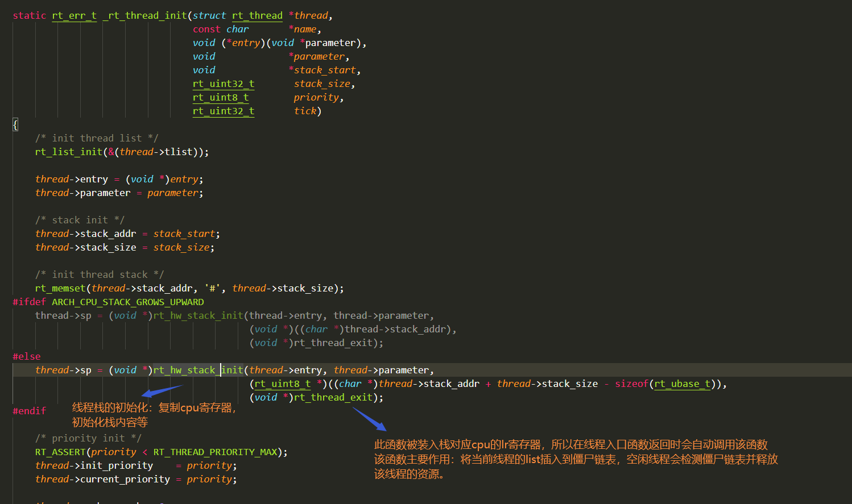This screenshot has height=504, width=852.
Task: Click the '#' character literal in rt_memset
Action: (212, 288)
